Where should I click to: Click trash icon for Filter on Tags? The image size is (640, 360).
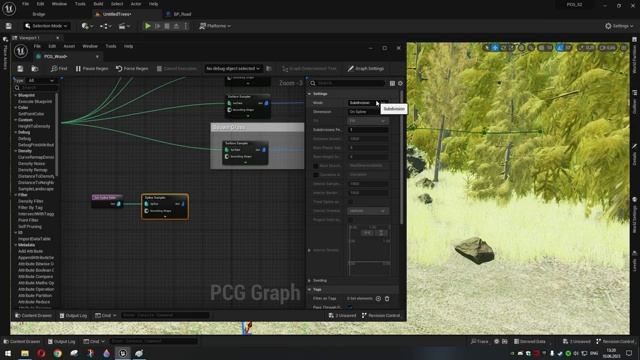coord(387,299)
